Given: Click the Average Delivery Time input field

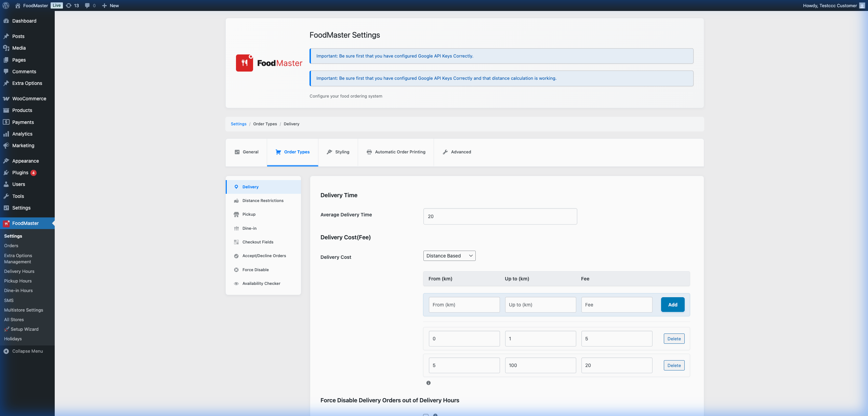Looking at the screenshot, I should click(500, 216).
